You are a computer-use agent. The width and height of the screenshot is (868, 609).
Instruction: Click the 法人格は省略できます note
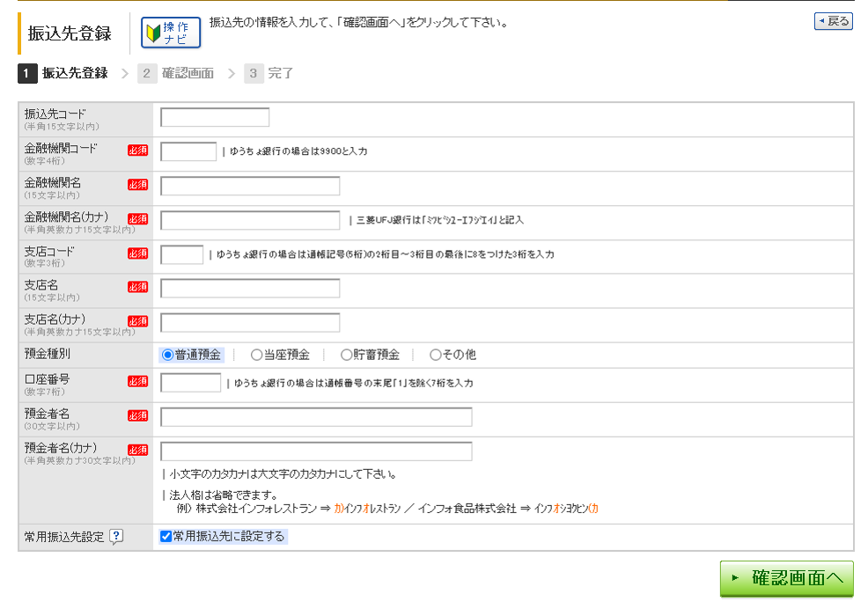[224, 495]
